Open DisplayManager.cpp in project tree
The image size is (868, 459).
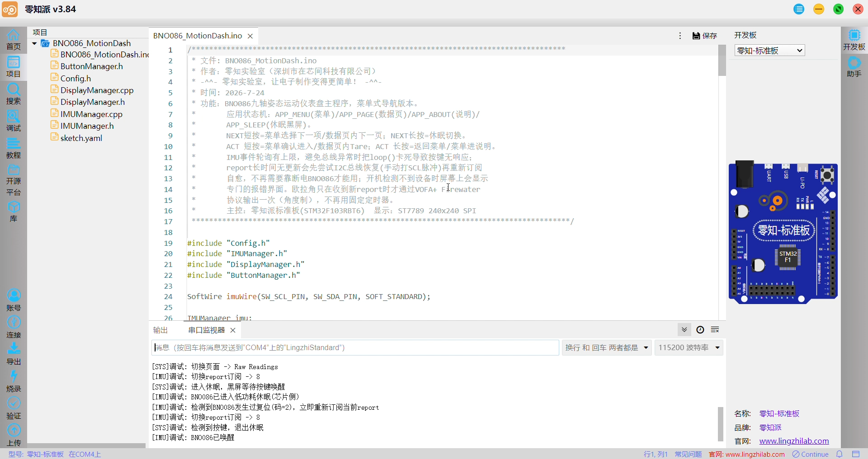coord(97,90)
